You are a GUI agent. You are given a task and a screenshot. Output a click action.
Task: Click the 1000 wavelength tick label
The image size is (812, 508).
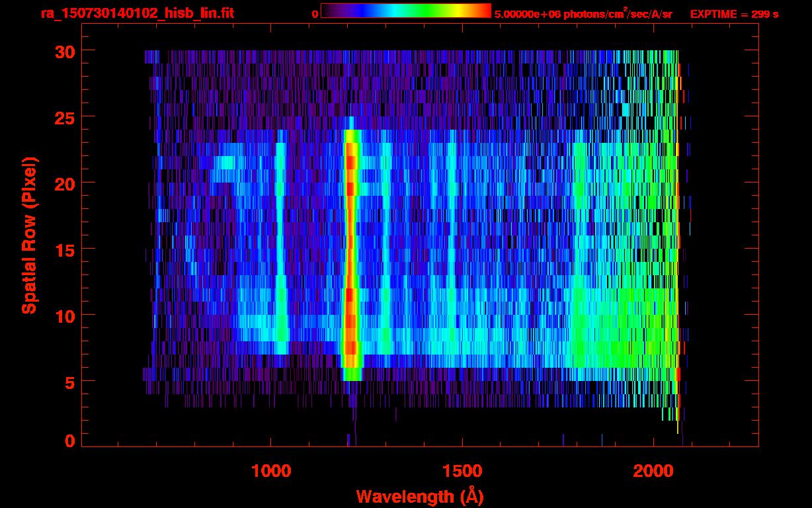271,471
